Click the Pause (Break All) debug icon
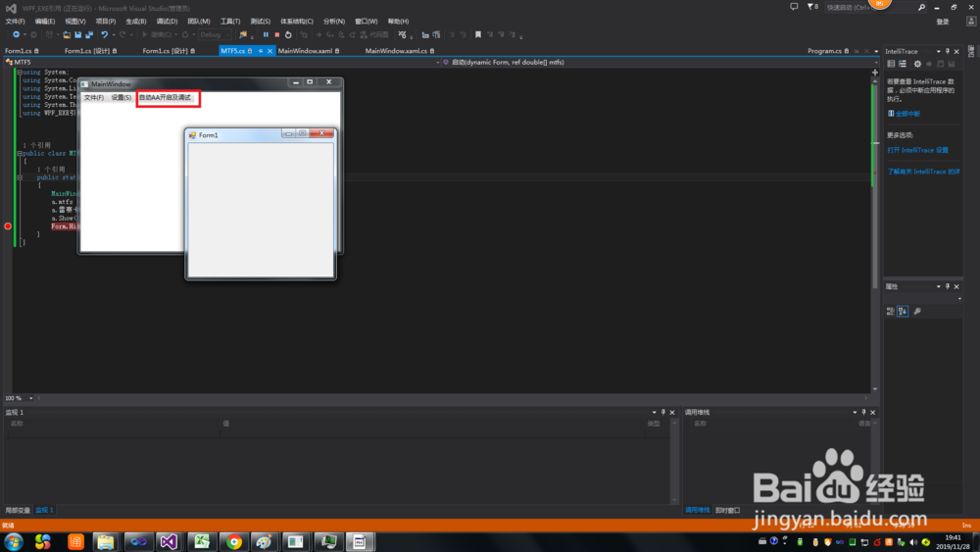The height and width of the screenshot is (552, 980). [x=266, y=35]
